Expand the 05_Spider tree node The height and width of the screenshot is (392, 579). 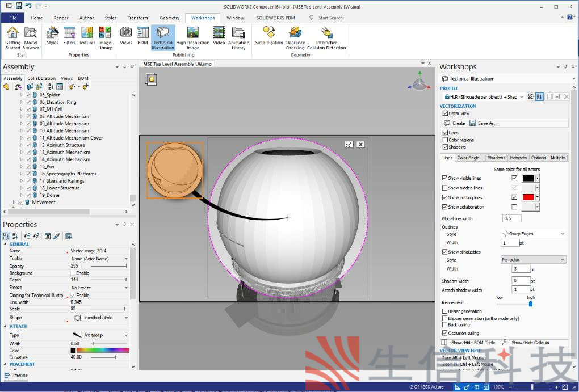22,95
